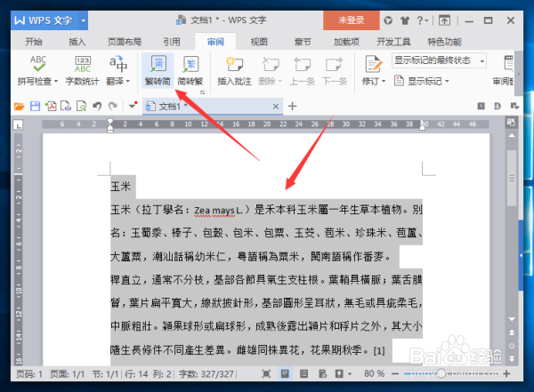The image size is (534, 392).
Task: Open the 开始 tab
Action: tap(34, 42)
